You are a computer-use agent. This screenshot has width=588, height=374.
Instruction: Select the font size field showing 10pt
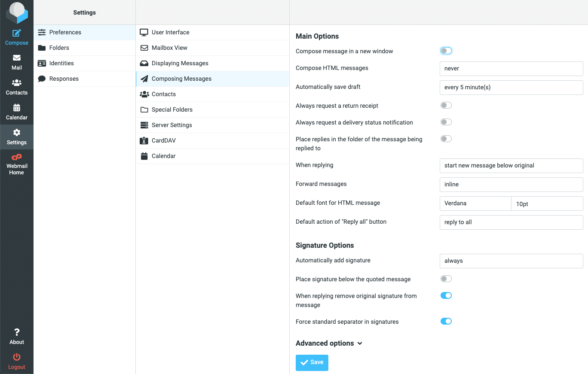click(x=546, y=203)
